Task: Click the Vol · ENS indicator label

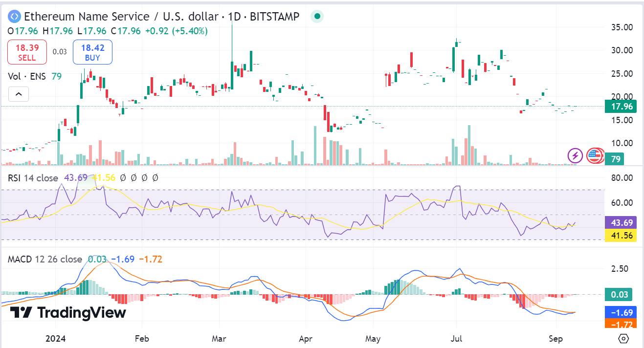Action: 27,76
